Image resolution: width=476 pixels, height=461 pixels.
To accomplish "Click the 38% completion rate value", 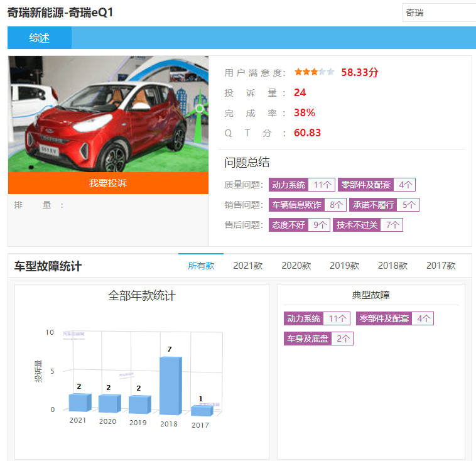I will (304, 112).
